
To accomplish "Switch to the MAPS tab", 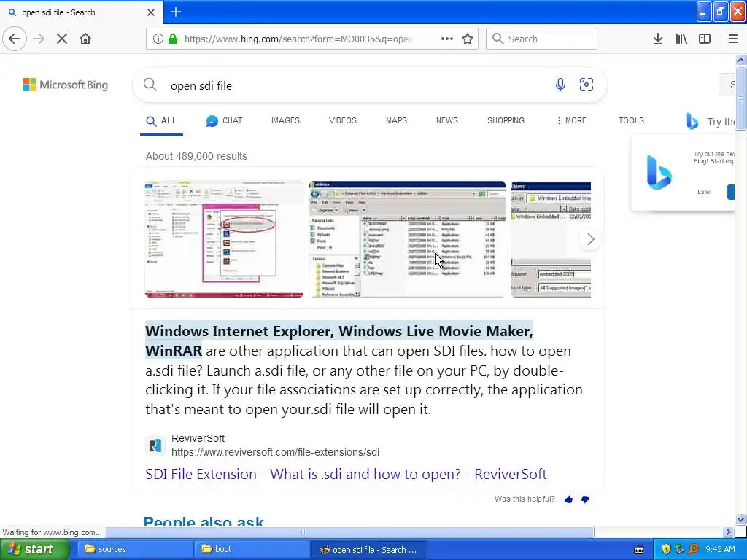I will point(396,120).
